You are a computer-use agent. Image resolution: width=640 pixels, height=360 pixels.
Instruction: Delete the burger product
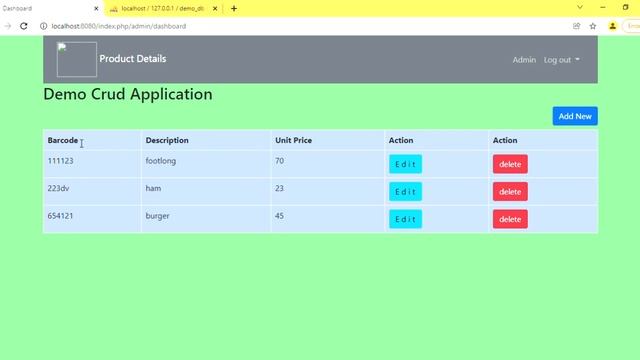click(x=510, y=219)
